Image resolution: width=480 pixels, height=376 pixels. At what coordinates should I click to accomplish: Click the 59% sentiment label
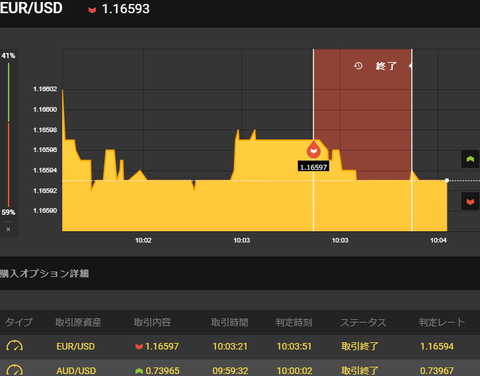[8, 212]
